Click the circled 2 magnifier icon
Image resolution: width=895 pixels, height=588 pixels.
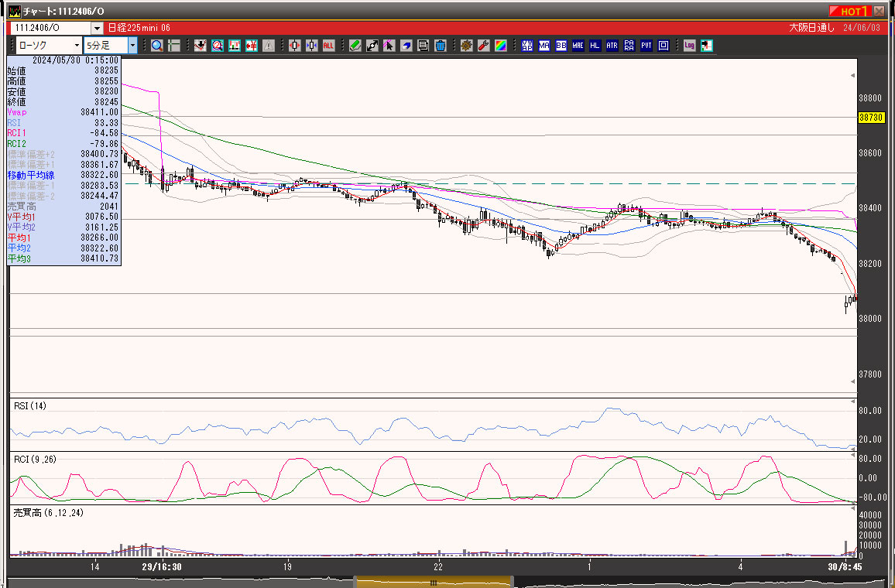tap(217, 46)
